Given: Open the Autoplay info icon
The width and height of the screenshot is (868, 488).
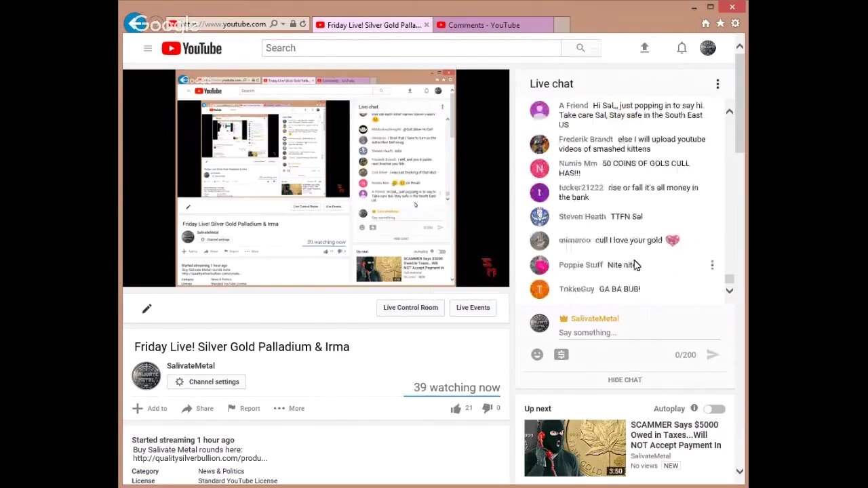Looking at the screenshot, I should (x=694, y=408).
